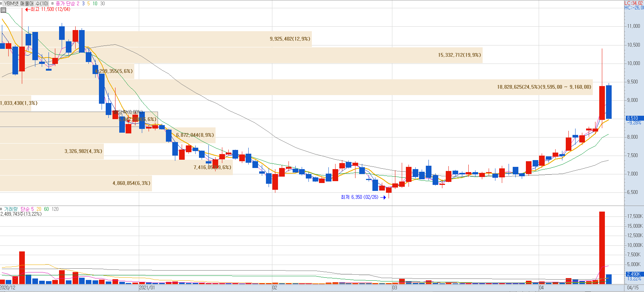Click the 11,000 price axis label

pos(633,26)
